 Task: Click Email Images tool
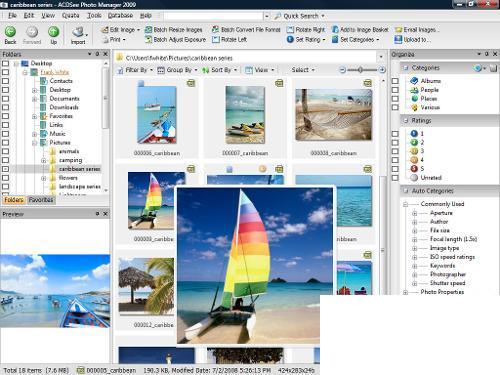click(417, 30)
